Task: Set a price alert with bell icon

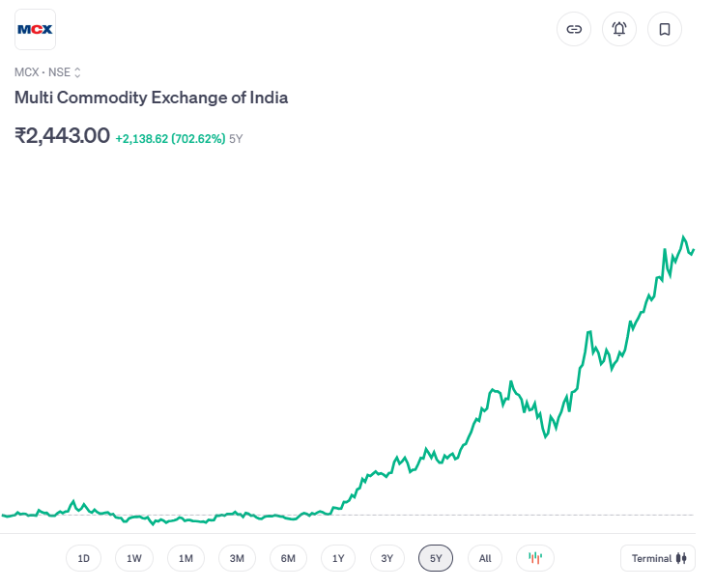Action: click(x=619, y=29)
